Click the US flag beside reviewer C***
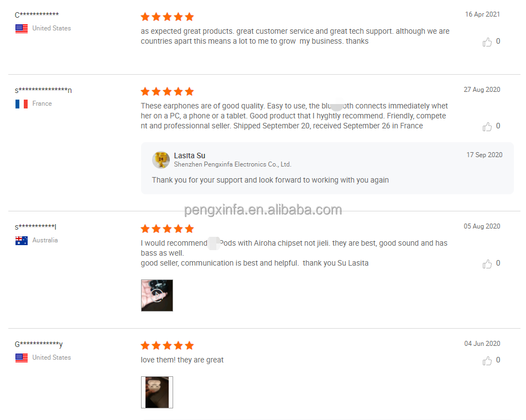 22,29
